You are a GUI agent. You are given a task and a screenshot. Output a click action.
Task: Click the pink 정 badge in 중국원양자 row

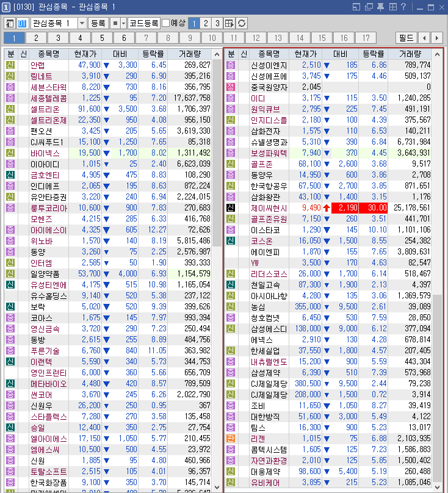click(x=231, y=87)
